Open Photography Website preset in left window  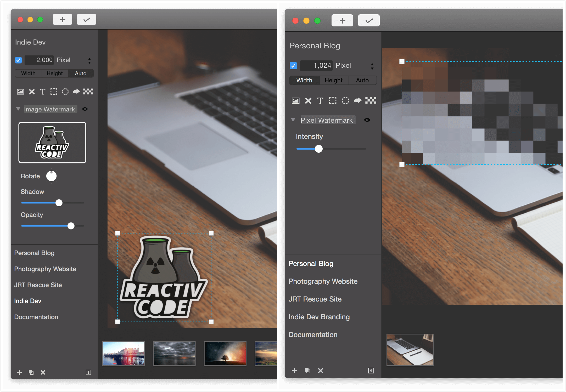tap(45, 269)
